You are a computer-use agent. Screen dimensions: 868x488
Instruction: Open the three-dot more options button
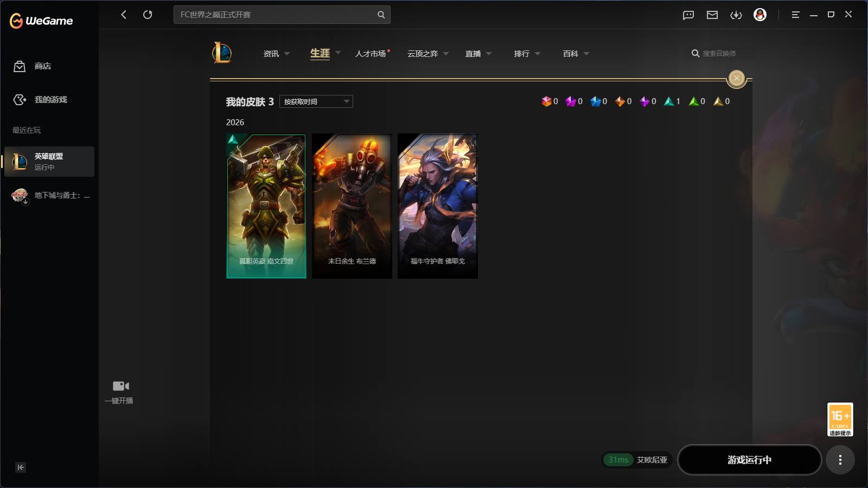[840, 460]
